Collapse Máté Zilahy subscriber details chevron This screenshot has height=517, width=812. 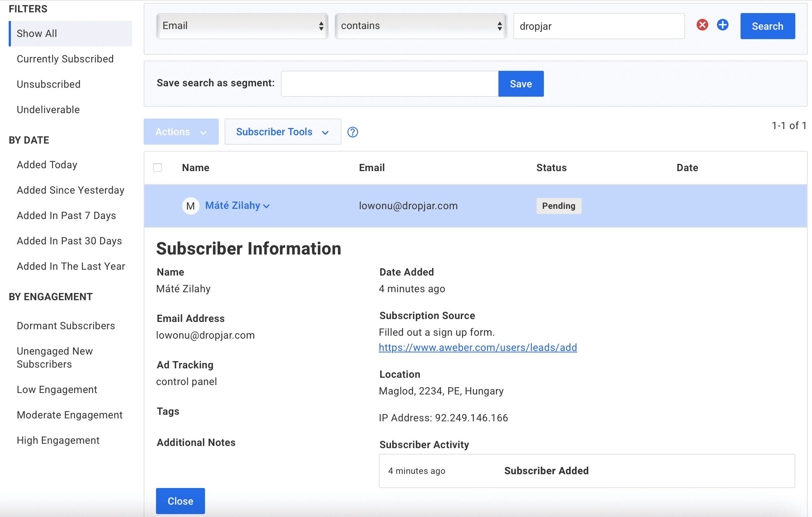tap(266, 206)
